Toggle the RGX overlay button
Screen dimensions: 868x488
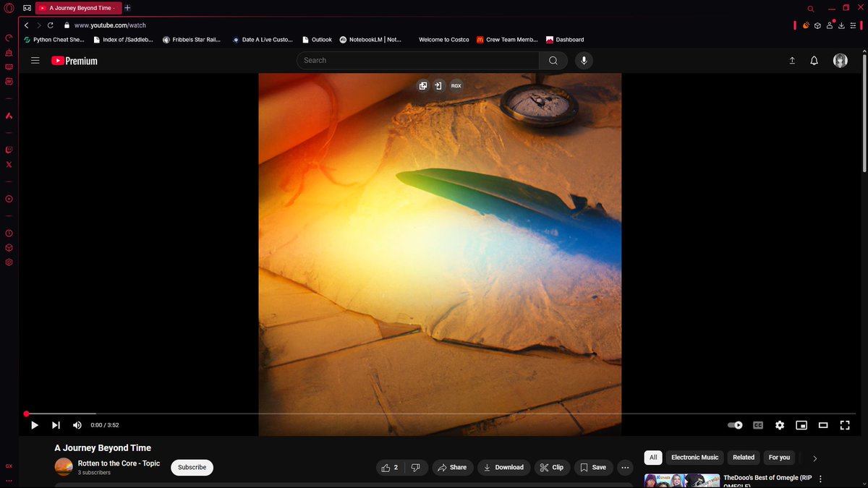(456, 85)
